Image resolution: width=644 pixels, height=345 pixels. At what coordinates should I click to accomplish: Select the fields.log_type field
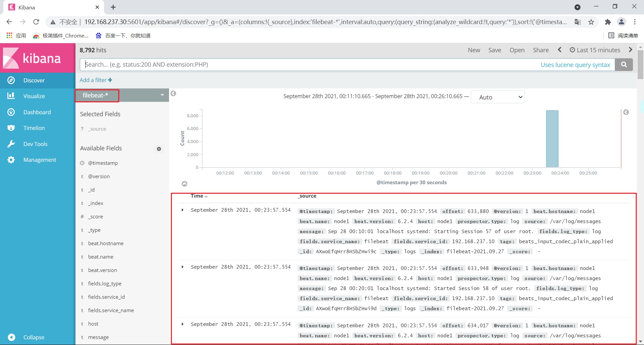pos(105,284)
